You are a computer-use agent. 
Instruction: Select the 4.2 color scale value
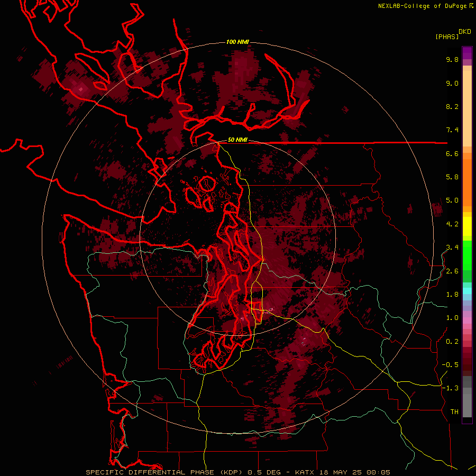pyautogui.click(x=452, y=224)
